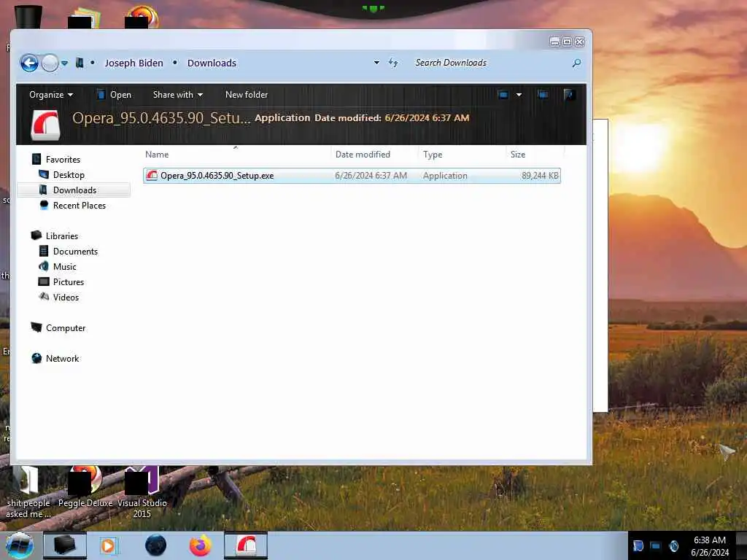Click the New folder button

click(x=247, y=95)
